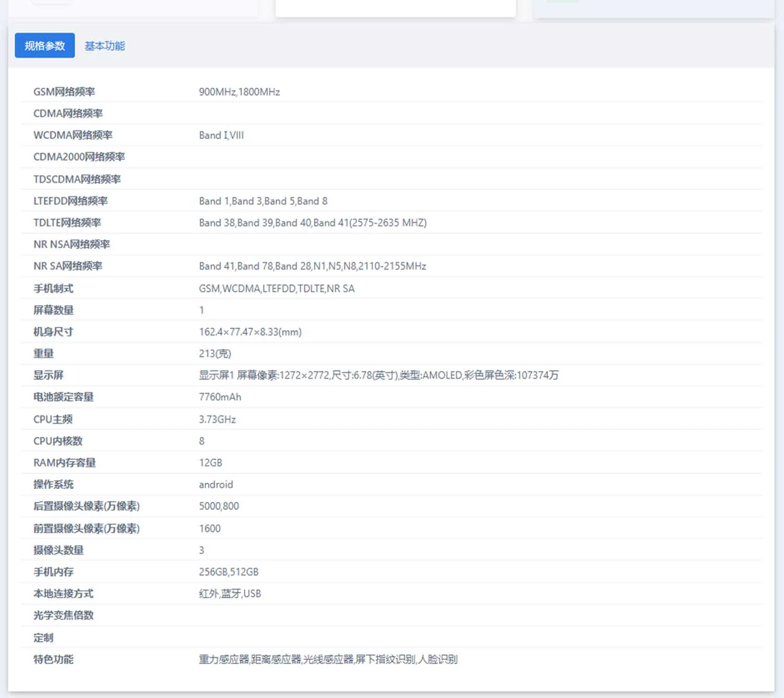Click the 红外,蓝牙,USB connectivity value
The width and height of the screenshot is (784, 698).
pos(230,594)
